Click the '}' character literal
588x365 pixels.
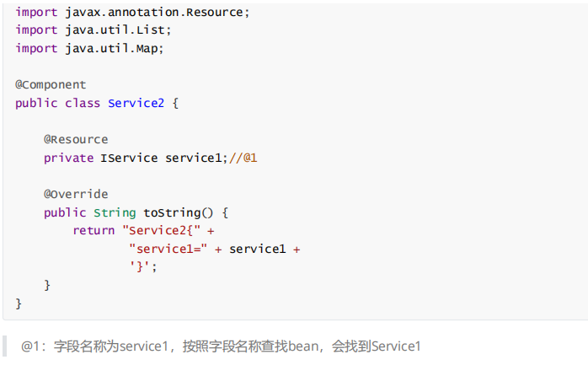pos(140,266)
